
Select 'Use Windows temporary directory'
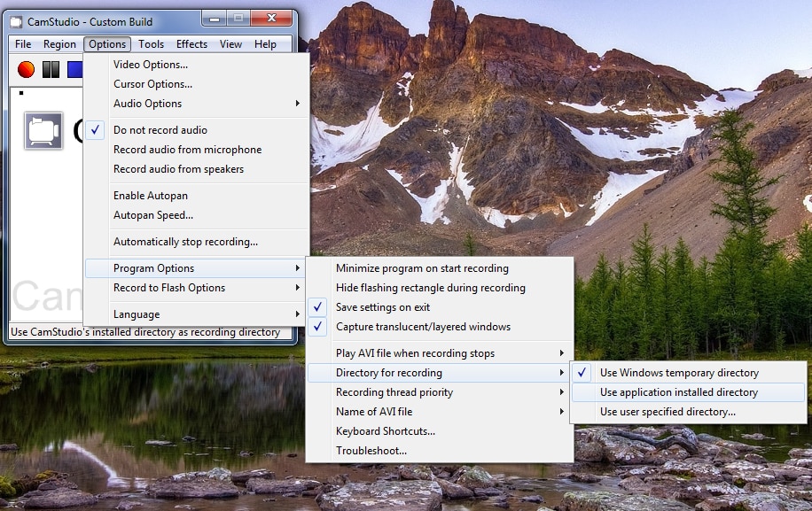(679, 373)
